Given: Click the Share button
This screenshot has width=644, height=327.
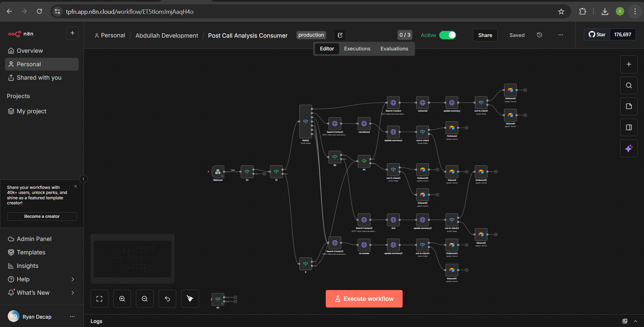Looking at the screenshot, I should pos(485,35).
